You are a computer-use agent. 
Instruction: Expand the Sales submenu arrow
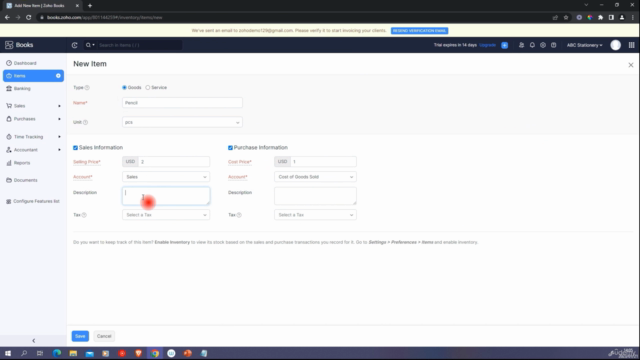point(59,106)
